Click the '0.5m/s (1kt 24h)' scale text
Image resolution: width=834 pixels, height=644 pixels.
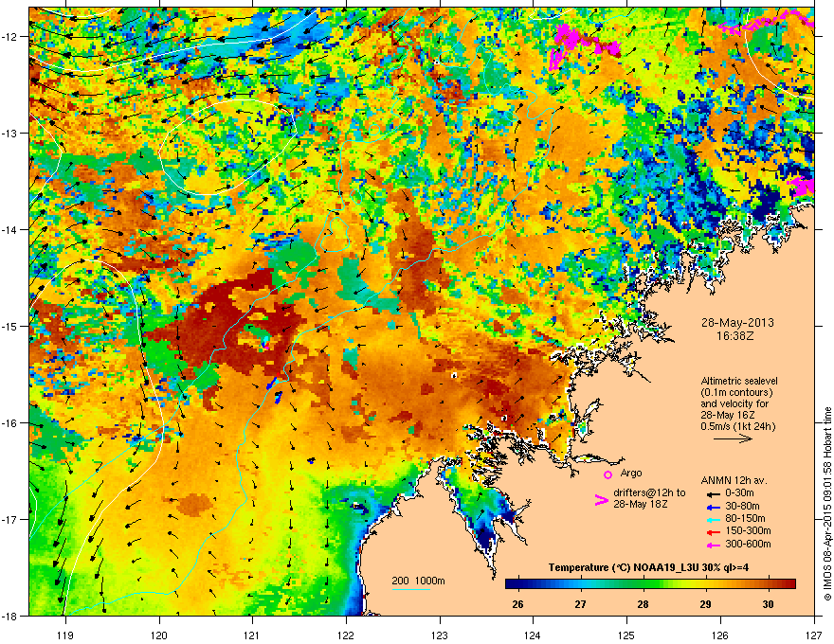(737, 426)
